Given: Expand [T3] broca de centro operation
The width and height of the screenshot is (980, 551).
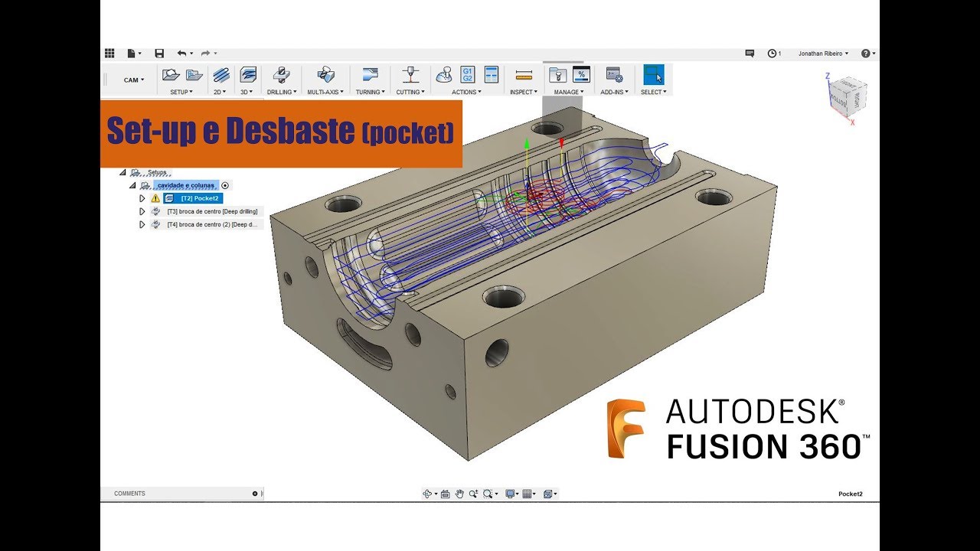Looking at the screenshot, I should [142, 211].
